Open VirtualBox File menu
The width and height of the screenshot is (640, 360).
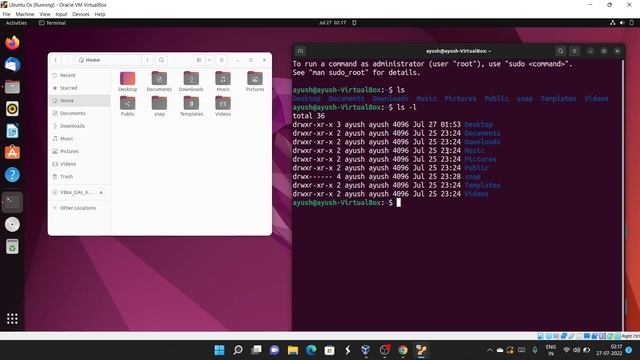[x=7, y=14]
